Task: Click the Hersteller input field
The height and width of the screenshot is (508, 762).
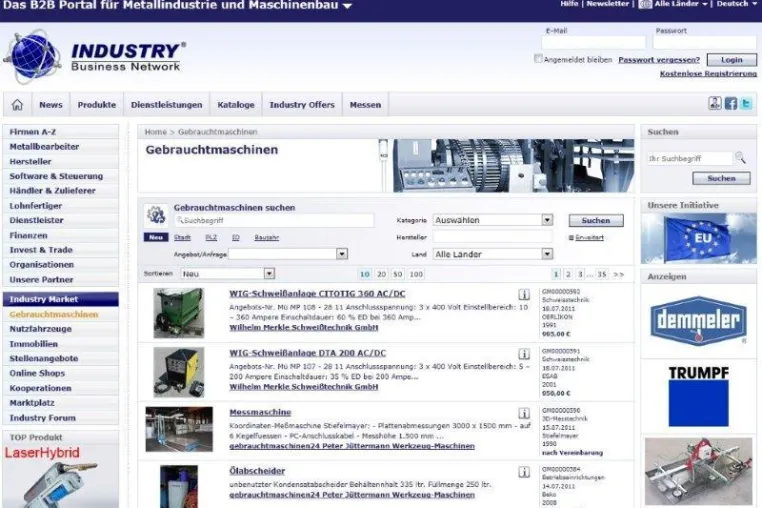Action: [493, 237]
